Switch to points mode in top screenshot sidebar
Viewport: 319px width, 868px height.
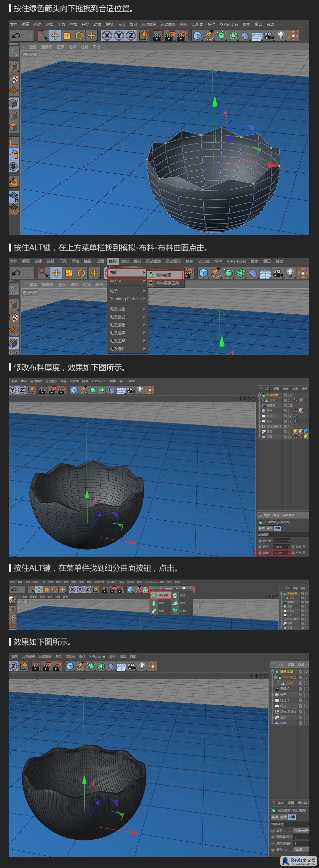tap(14, 103)
